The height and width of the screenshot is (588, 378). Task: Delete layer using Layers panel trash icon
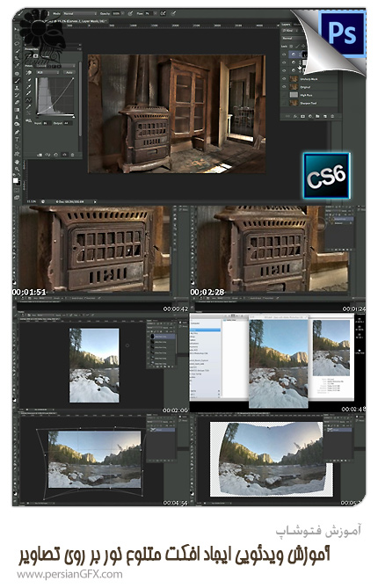pos(332,116)
